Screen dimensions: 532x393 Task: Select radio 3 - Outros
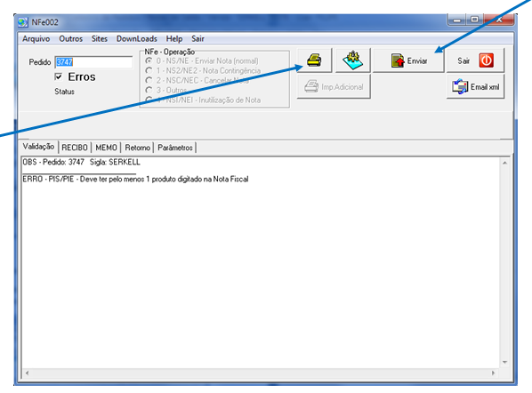tap(149, 90)
